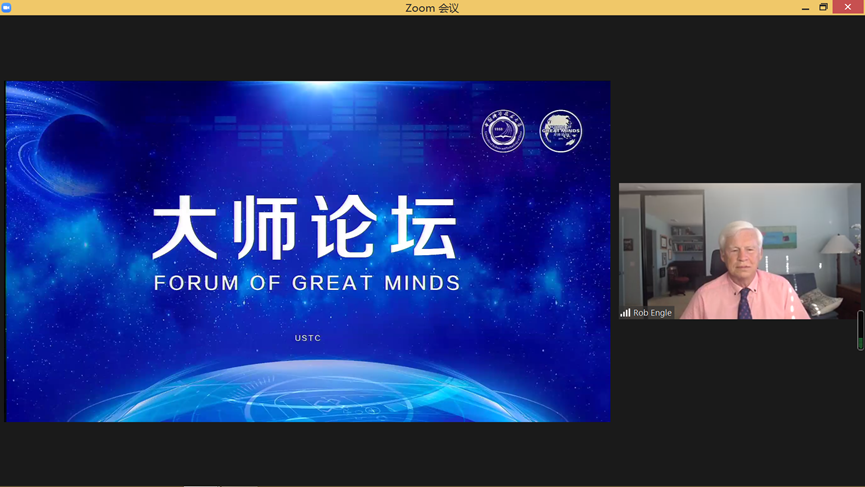Click the small USTC caption on slide
Viewport: 865px width, 487px height.
click(x=308, y=338)
